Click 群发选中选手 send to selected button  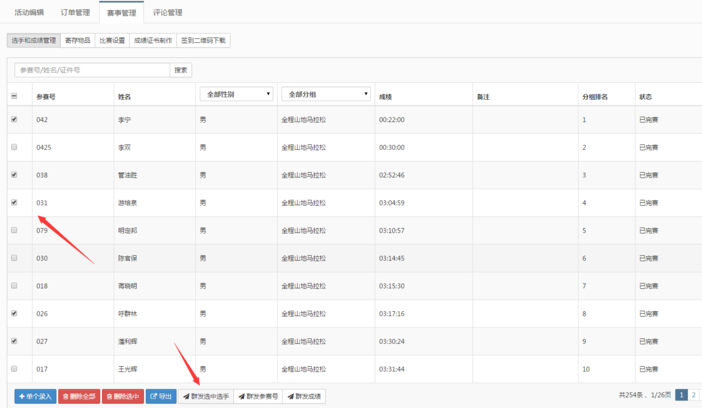pos(206,397)
